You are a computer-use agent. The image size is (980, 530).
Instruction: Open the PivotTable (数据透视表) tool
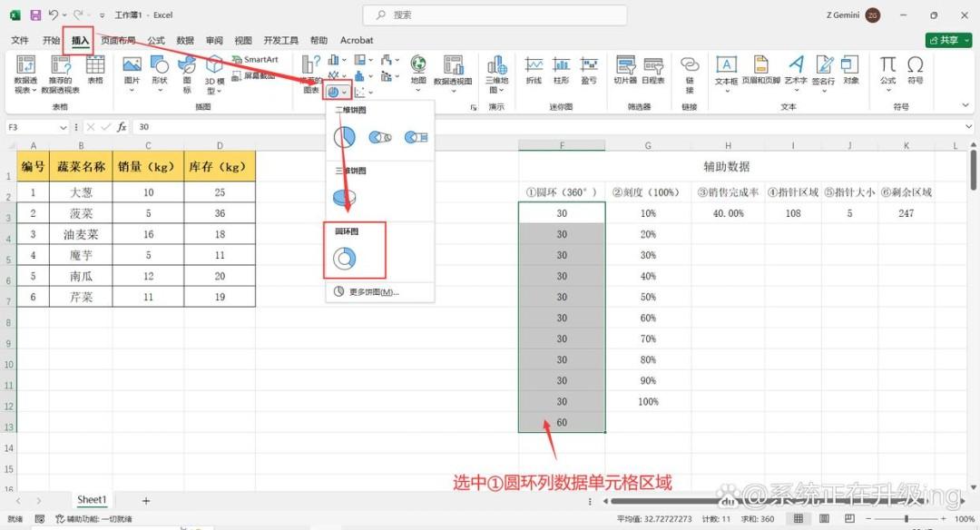click(25, 74)
